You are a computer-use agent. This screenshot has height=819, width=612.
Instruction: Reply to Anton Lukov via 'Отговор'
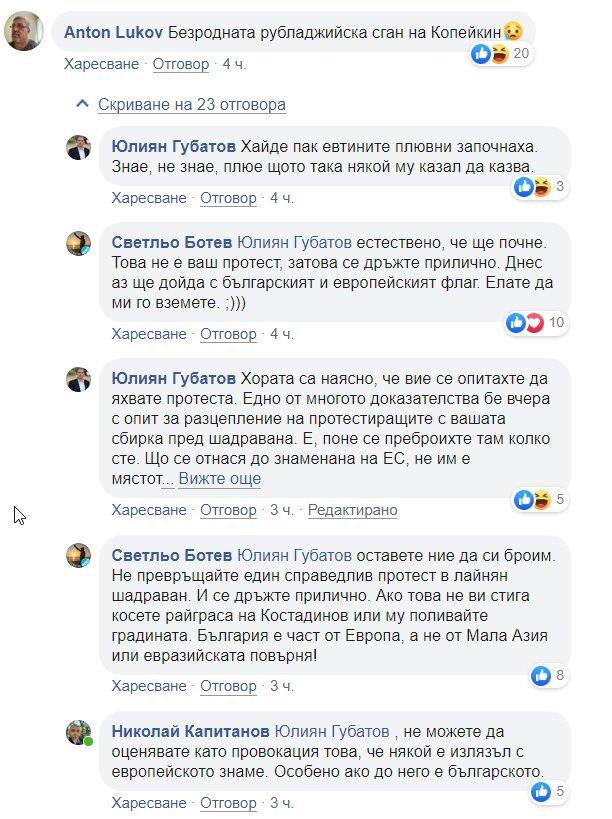(181, 64)
